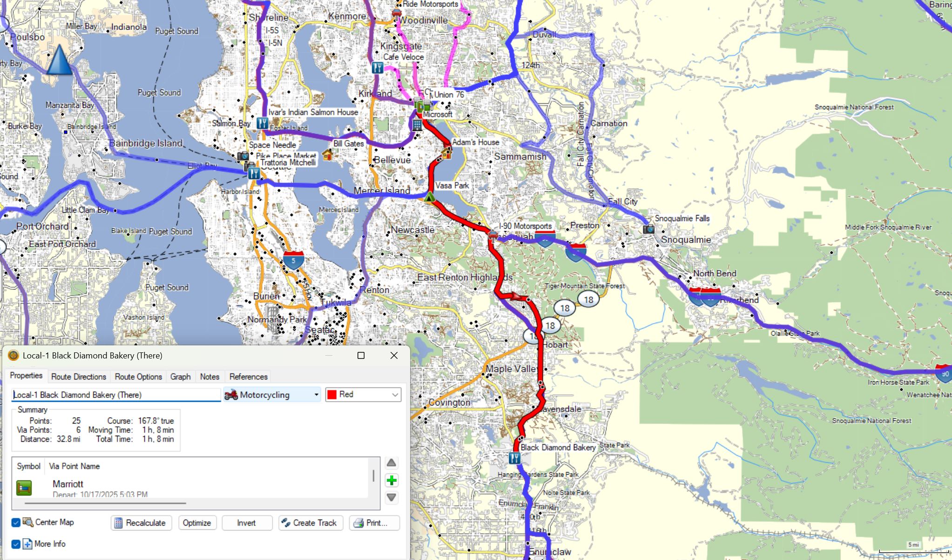Screen dimensions: 952x560
Task: Toggle the More Info checkbox
Action: [16, 544]
